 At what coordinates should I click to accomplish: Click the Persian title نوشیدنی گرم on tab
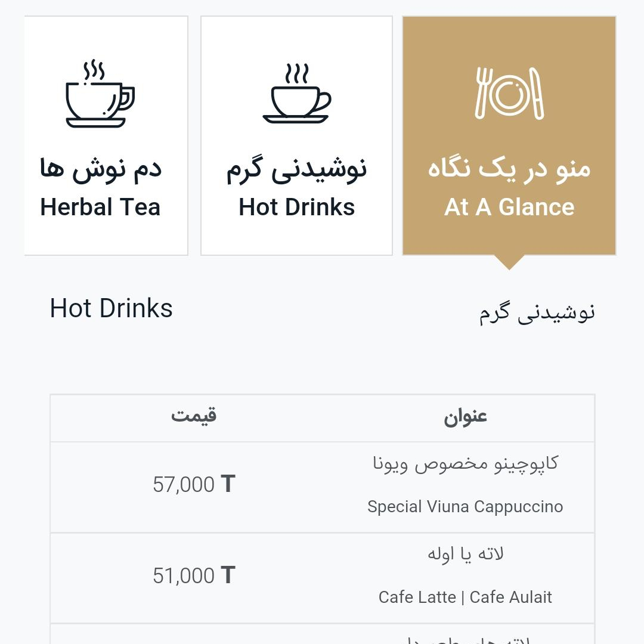pyautogui.click(x=296, y=169)
